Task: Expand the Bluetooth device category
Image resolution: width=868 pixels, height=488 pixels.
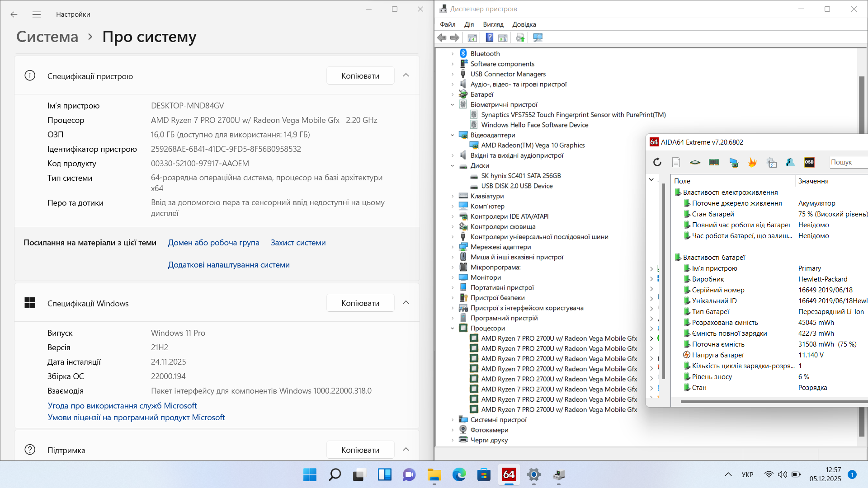Action: (x=453, y=54)
